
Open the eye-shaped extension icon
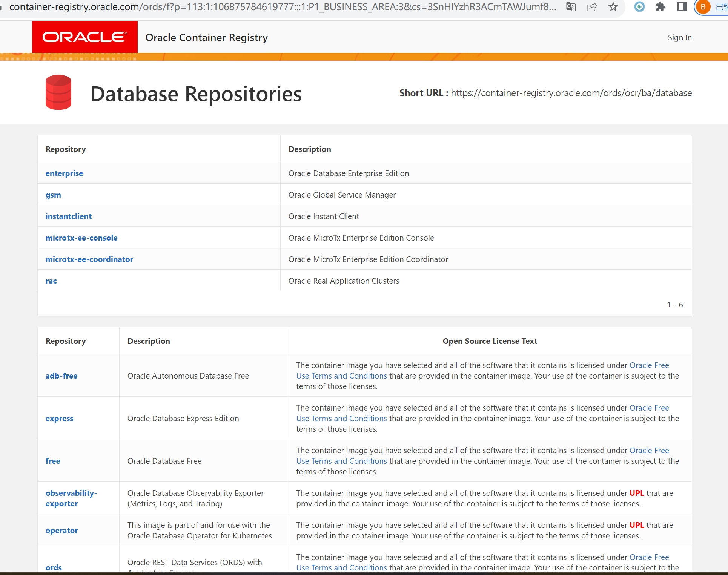(x=639, y=7)
